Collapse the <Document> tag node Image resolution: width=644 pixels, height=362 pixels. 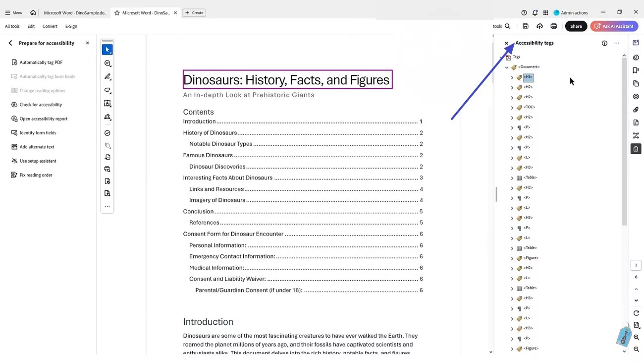tap(507, 67)
